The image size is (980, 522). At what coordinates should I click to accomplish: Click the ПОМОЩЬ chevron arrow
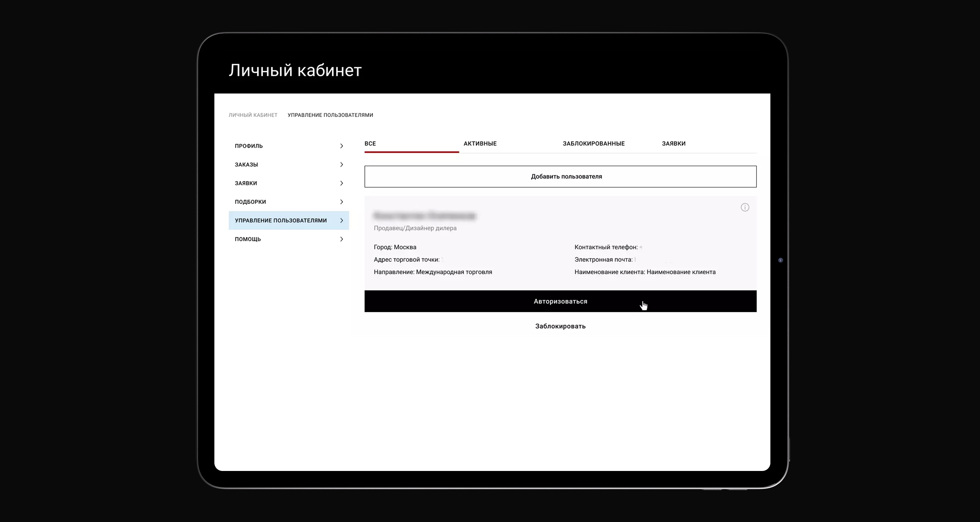(x=341, y=239)
